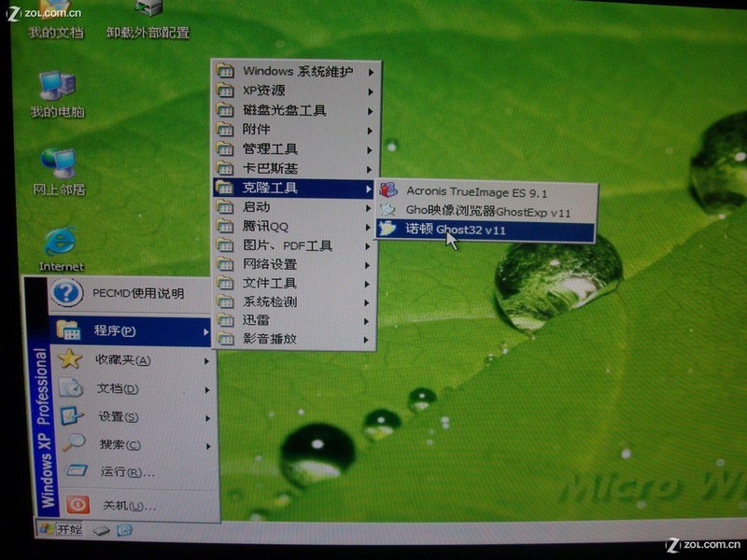Click the Acronis TrueImage icon

[388, 190]
